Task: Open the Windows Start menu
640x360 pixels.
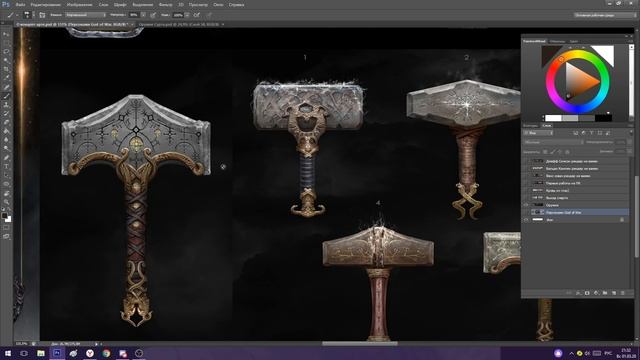Action: 7,353
